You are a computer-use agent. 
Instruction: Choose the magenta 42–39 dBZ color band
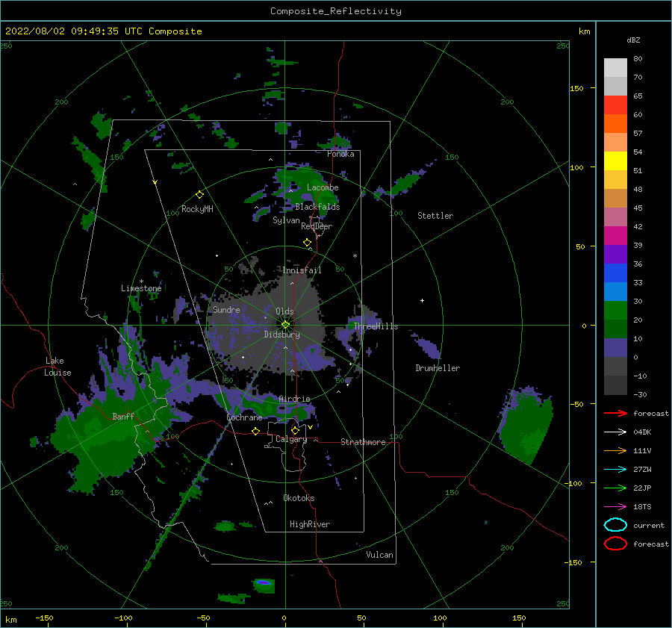pos(615,236)
